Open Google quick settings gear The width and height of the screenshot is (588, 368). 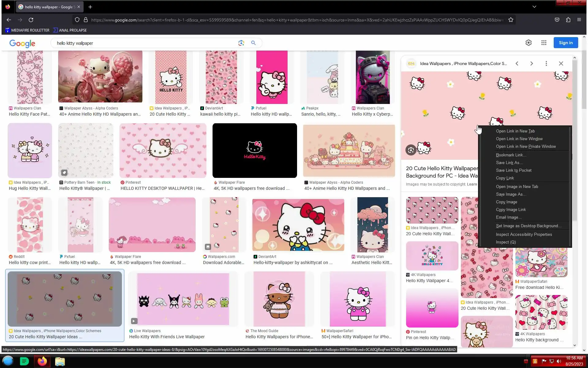(528, 43)
